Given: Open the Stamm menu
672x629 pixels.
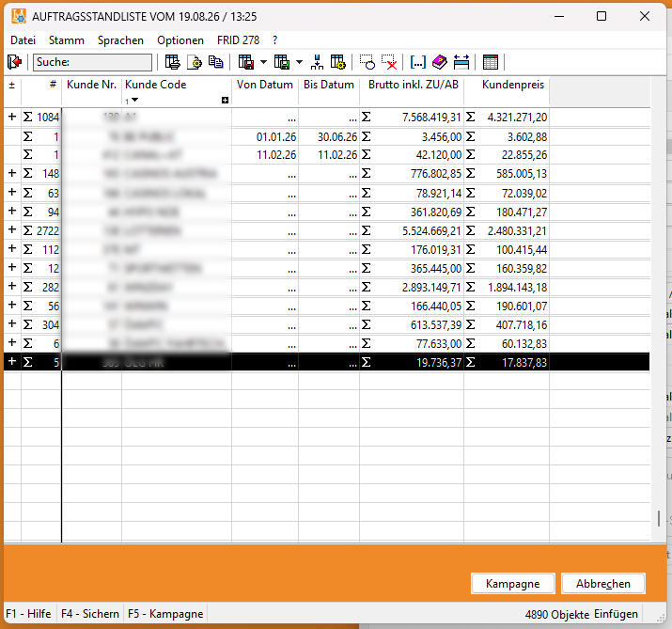Looking at the screenshot, I should pyautogui.click(x=67, y=40).
